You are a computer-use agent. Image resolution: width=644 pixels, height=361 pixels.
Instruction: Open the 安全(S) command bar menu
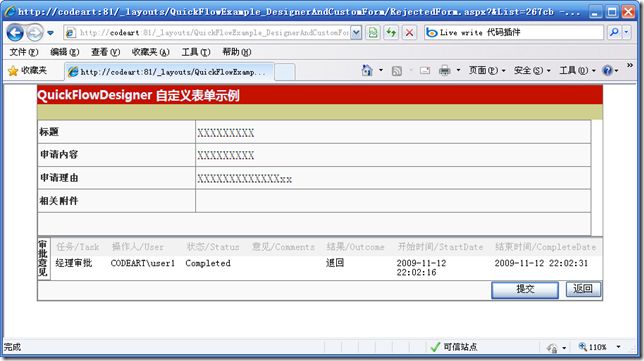[532, 71]
